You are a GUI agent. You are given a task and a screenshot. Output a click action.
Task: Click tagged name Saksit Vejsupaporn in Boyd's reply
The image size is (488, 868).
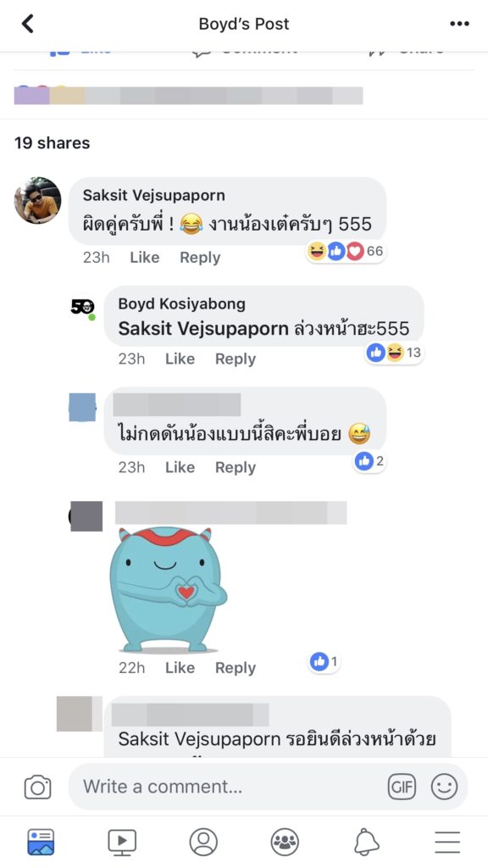pos(203,329)
